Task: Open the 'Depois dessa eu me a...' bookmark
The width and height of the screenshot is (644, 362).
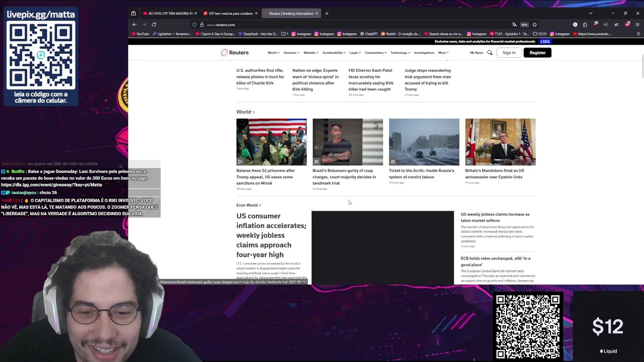Action: (443, 34)
